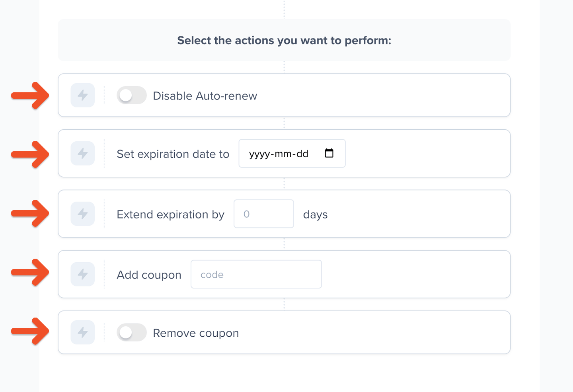This screenshot has height=392, width=573.
Task: Click the 'Set expiration date to' label
Action: [173, 154]
